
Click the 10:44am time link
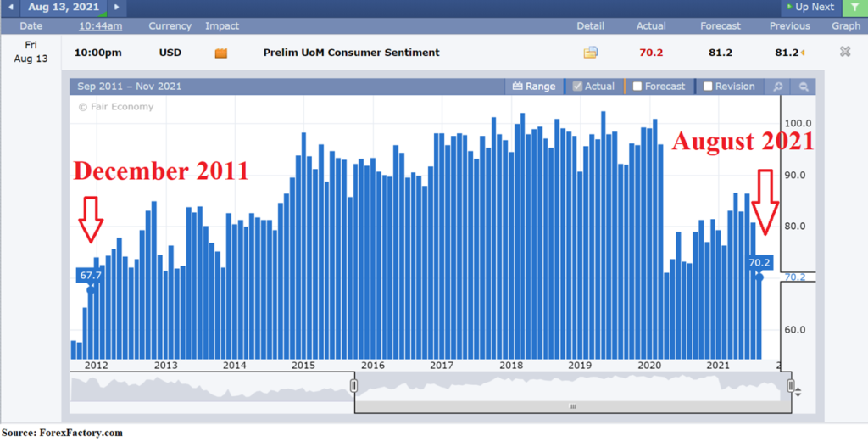click(x=100, y=26)
